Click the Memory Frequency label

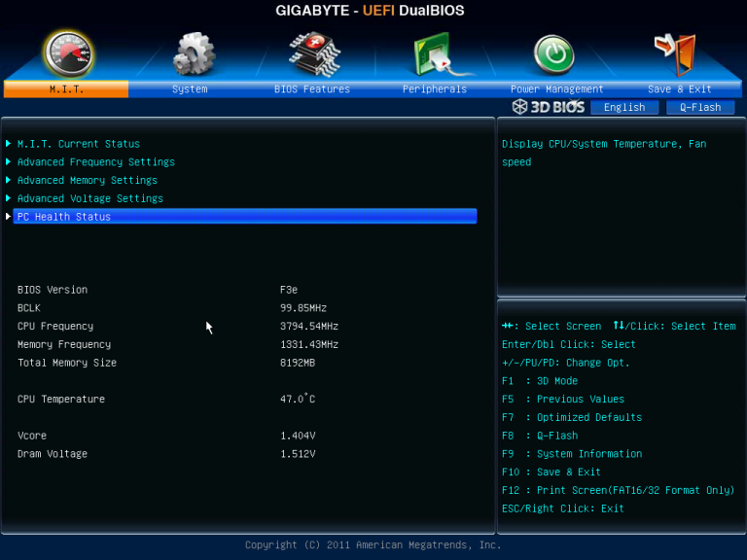tap(64, 344)
